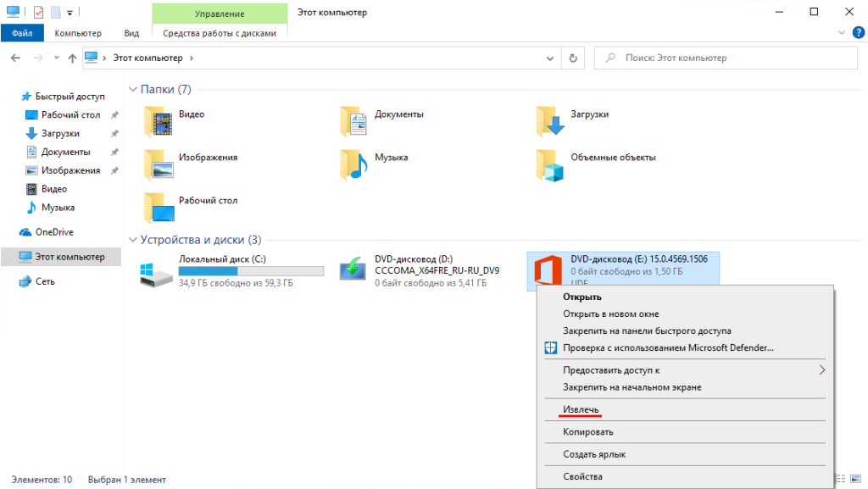
Task: Switch to the Вид ribbon tab
Action: point(131,33)
